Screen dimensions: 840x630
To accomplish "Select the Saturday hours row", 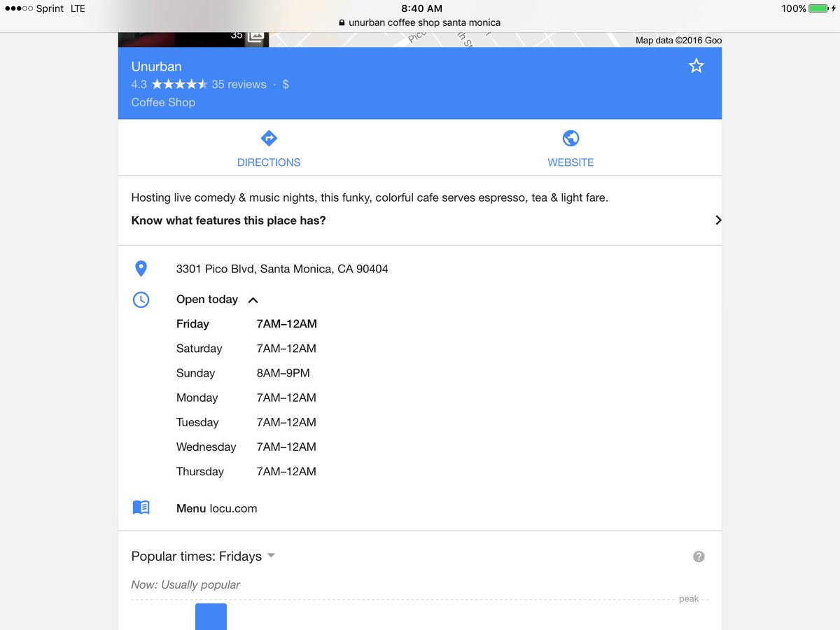I will click(x=246, y=349).
